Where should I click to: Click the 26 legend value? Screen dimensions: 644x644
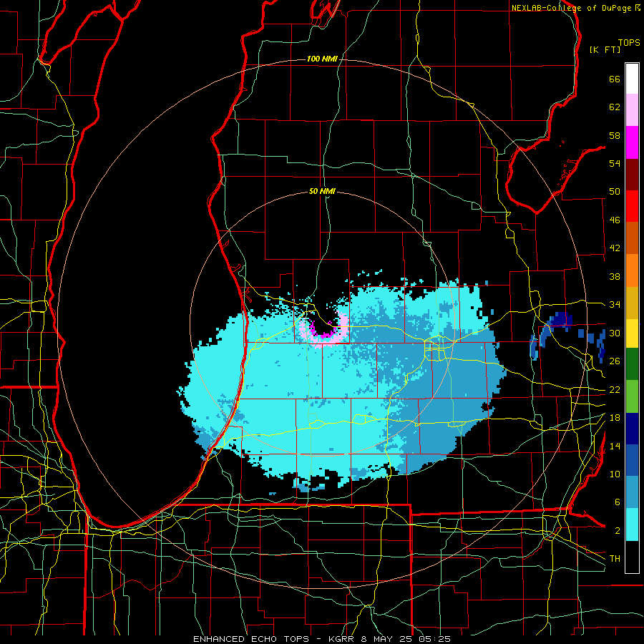(x=615, y=361)
